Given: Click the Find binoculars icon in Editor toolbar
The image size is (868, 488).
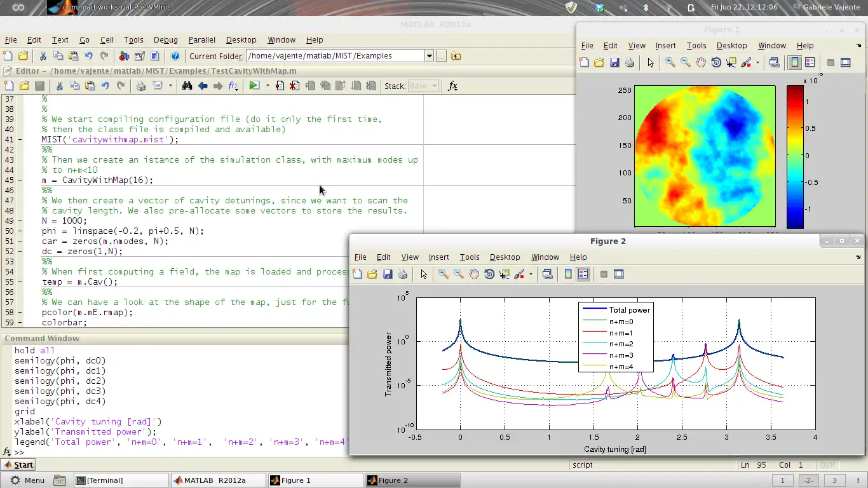Looking at the screenshot, I should pyautogui.click(x=187, y=86).
